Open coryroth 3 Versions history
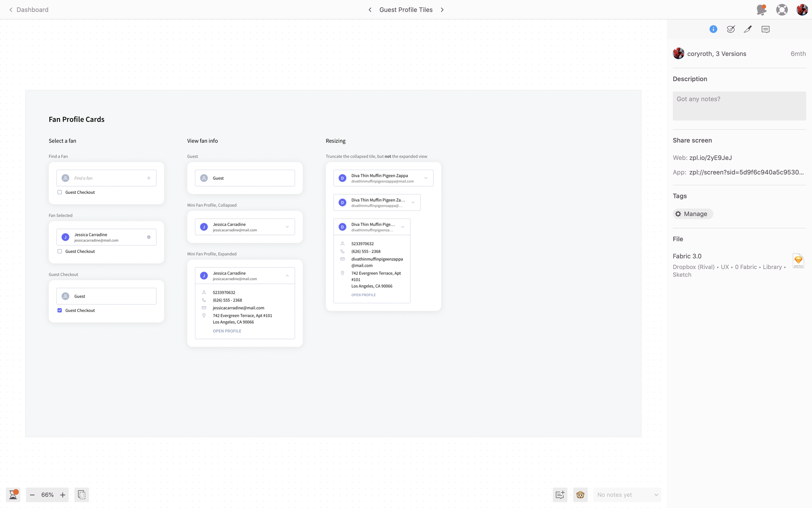Viewport: 812px width, 508px height. (717, 54)
